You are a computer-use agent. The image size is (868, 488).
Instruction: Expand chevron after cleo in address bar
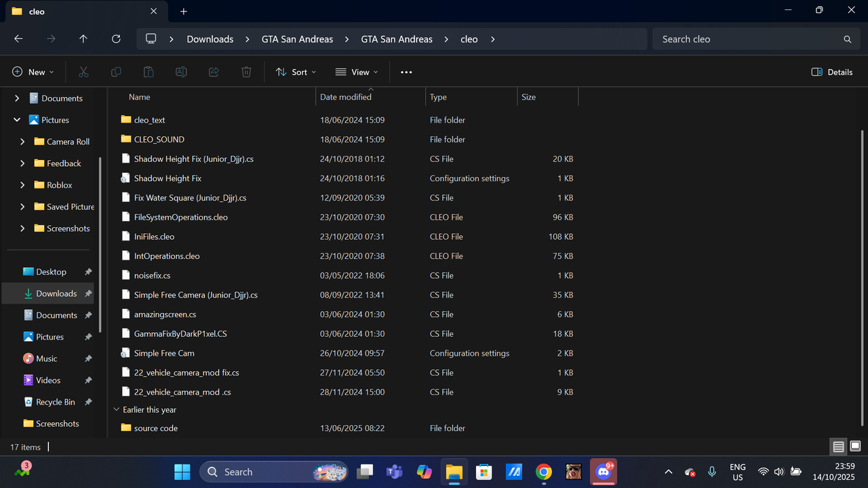[x=492, y=39]
